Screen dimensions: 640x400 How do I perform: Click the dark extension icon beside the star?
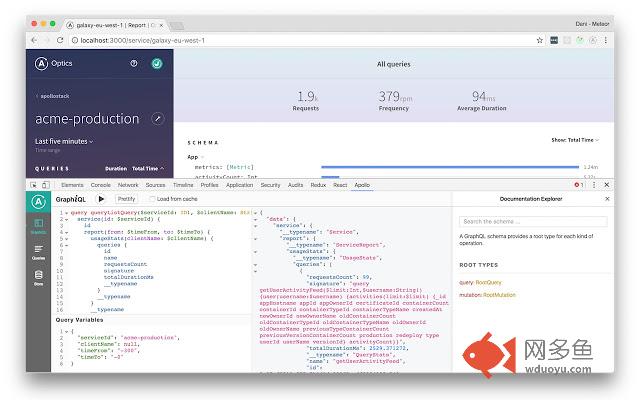554,40
